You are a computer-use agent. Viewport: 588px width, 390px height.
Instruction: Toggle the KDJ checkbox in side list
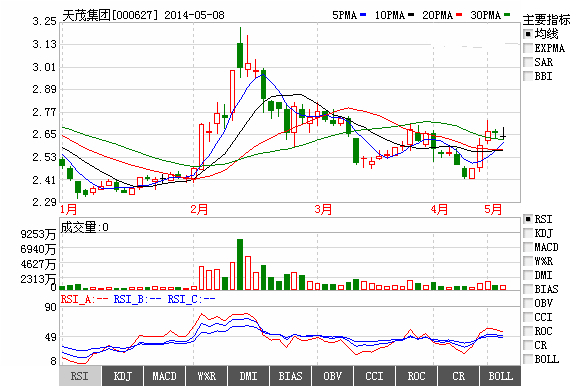pyautogui.click(x=528, y=233)
